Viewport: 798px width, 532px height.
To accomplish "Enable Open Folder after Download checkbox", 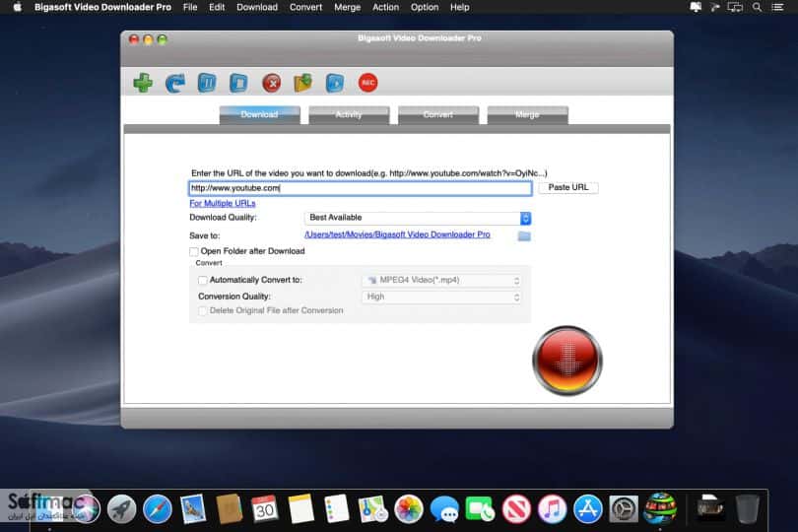I will (194, 251).
